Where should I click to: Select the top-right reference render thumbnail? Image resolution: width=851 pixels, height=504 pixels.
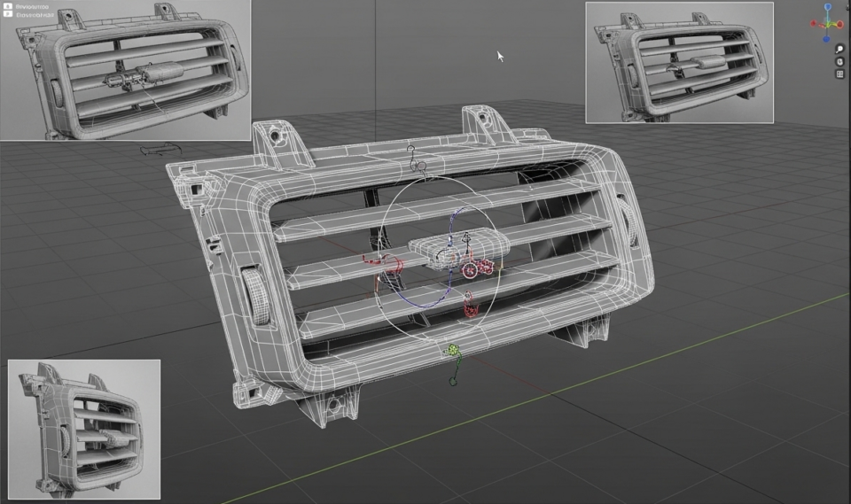(679, 62)
